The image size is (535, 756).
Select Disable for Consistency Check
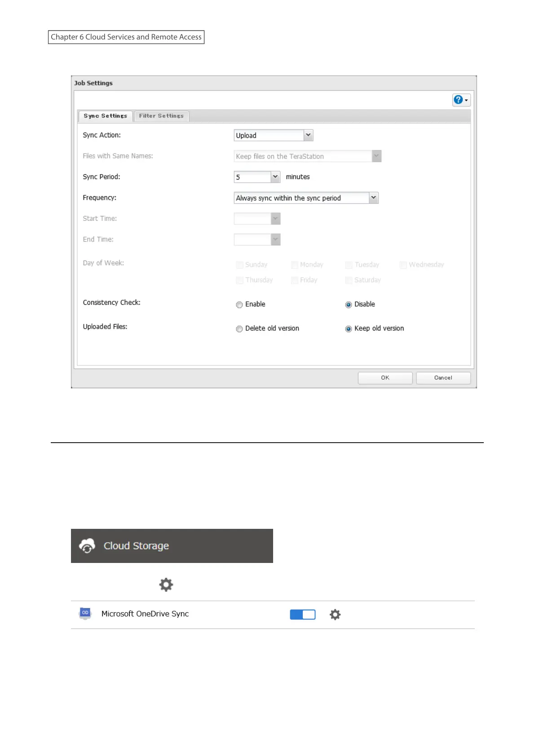click(x=348, y=305)
